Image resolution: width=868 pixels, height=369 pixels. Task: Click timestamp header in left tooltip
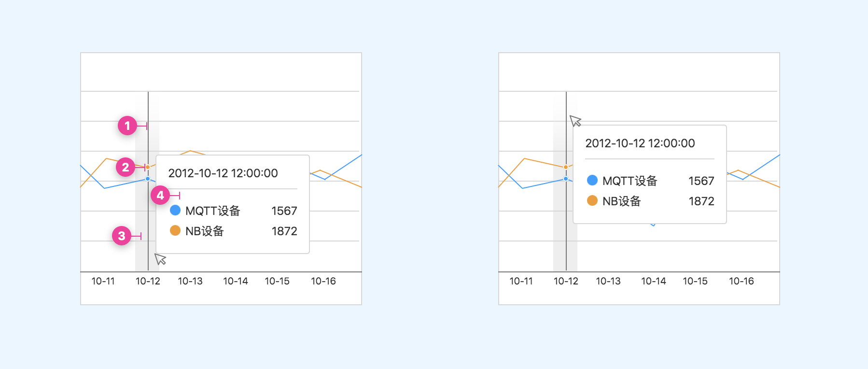pyautogui.click(x=223, y=173)
